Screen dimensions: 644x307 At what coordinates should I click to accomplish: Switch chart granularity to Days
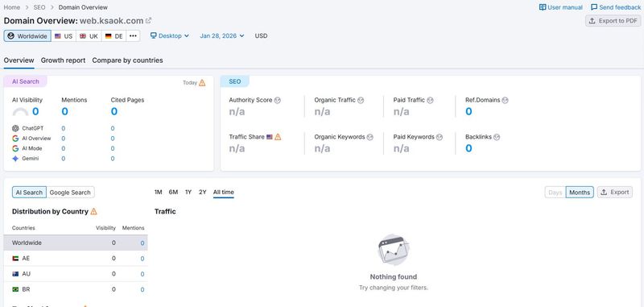click(x=555, y=193)
